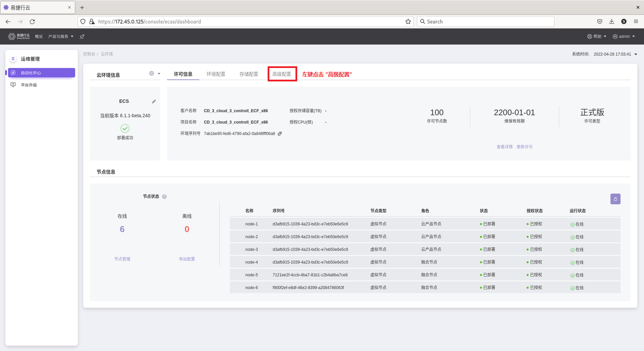Screen dimensions: 644x351
Task: Switch to the 存储配置 tab
Action: (249, 74)
